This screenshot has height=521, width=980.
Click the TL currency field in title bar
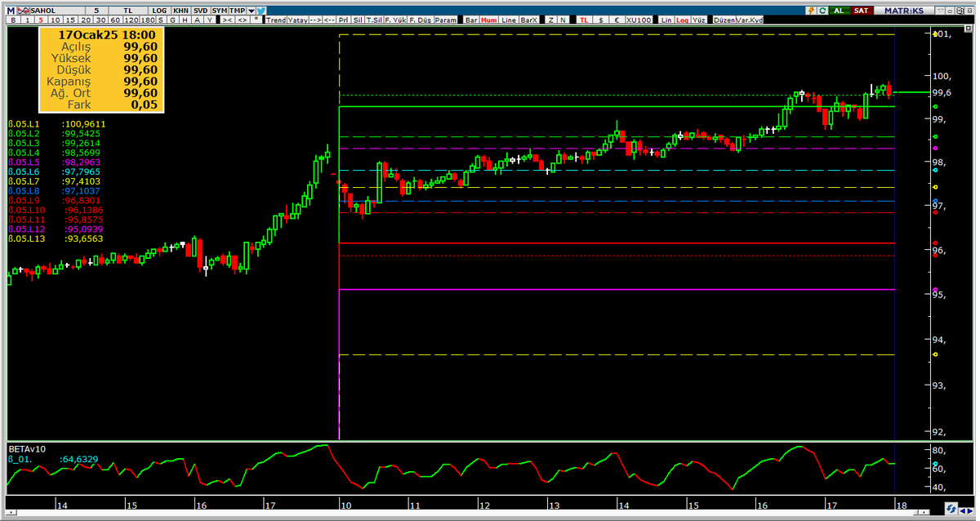pyautogui.click(x=128, y=11)
